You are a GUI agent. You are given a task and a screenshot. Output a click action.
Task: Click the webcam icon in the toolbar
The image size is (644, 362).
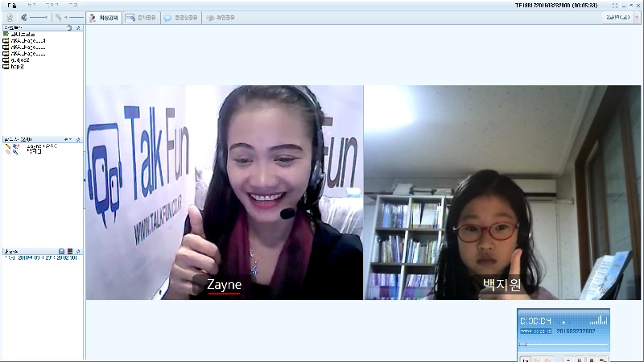tap(10, 17)
